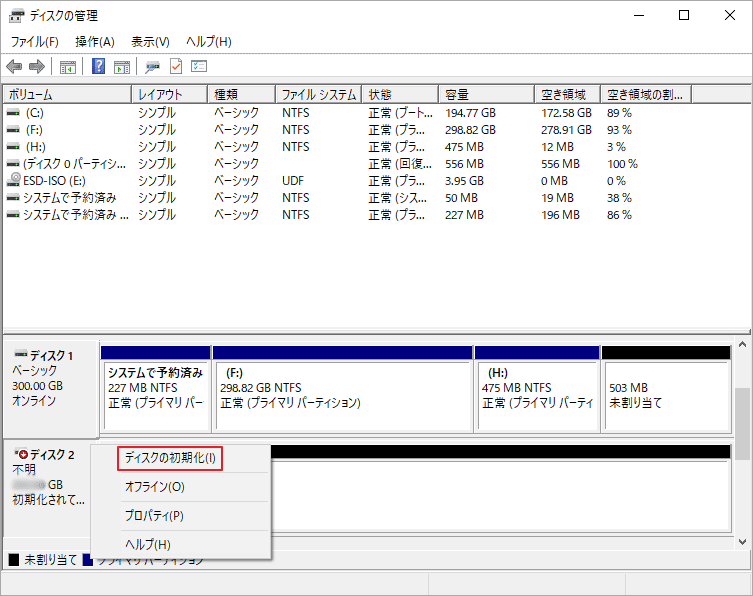Click the 194.77 GB capacity cell

click(x=470, y=113)
